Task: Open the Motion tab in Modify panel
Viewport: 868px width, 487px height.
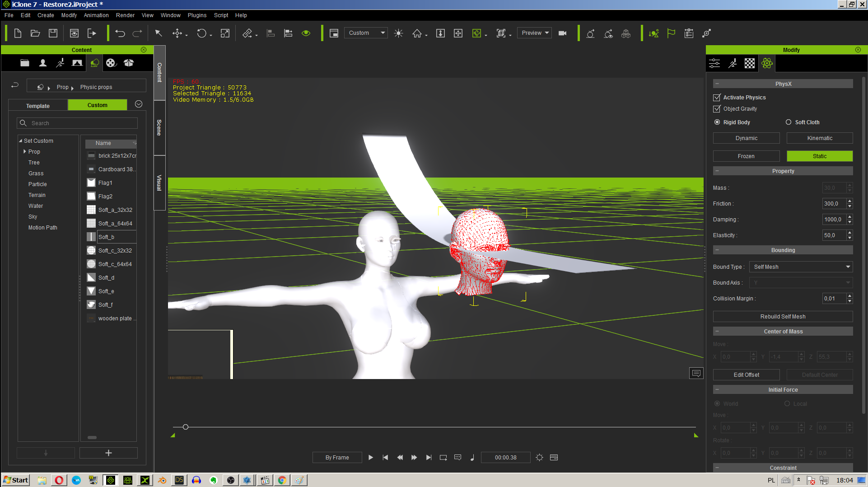Action: pyautogui.click(x=733, y=63)
